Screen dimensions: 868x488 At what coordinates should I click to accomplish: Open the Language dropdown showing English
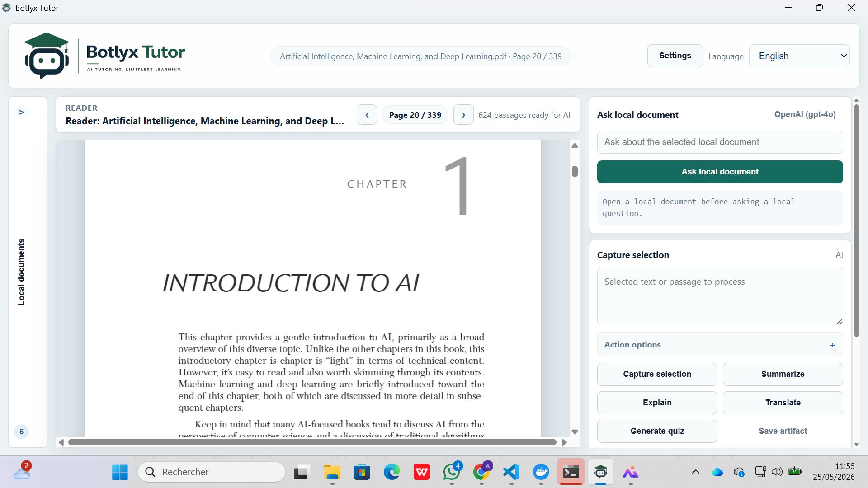(x=799, y=56)
